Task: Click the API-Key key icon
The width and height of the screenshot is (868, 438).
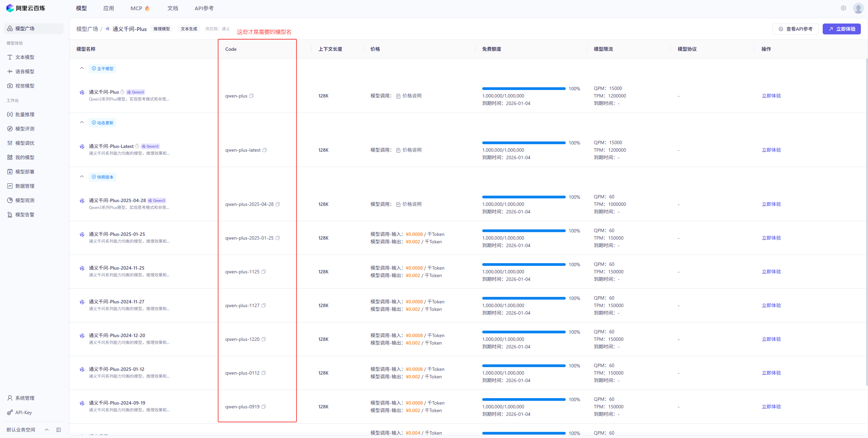Action: pyautogui.click(x=10, y=412)
